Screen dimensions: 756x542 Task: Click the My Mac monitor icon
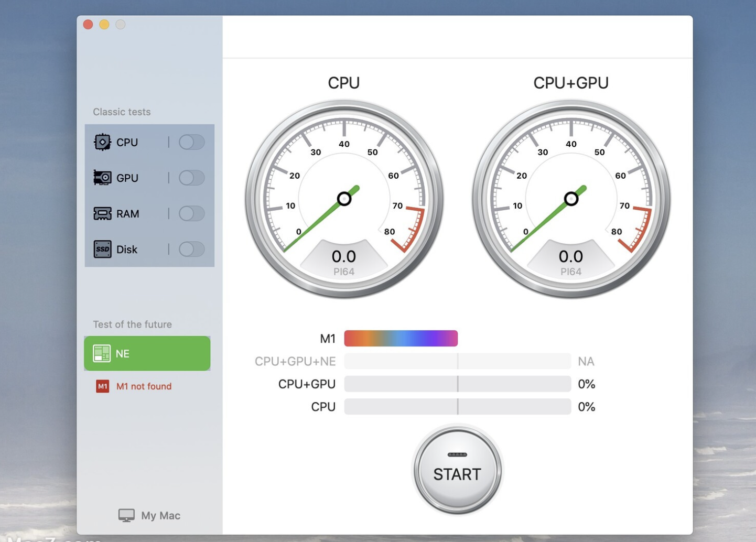(126, 515)
